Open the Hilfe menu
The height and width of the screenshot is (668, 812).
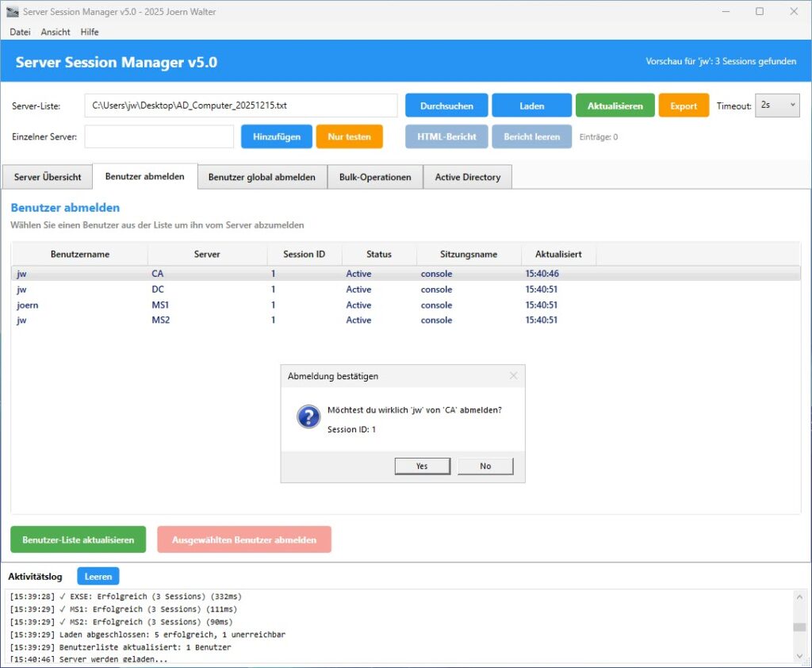click(x=90, y=32)
